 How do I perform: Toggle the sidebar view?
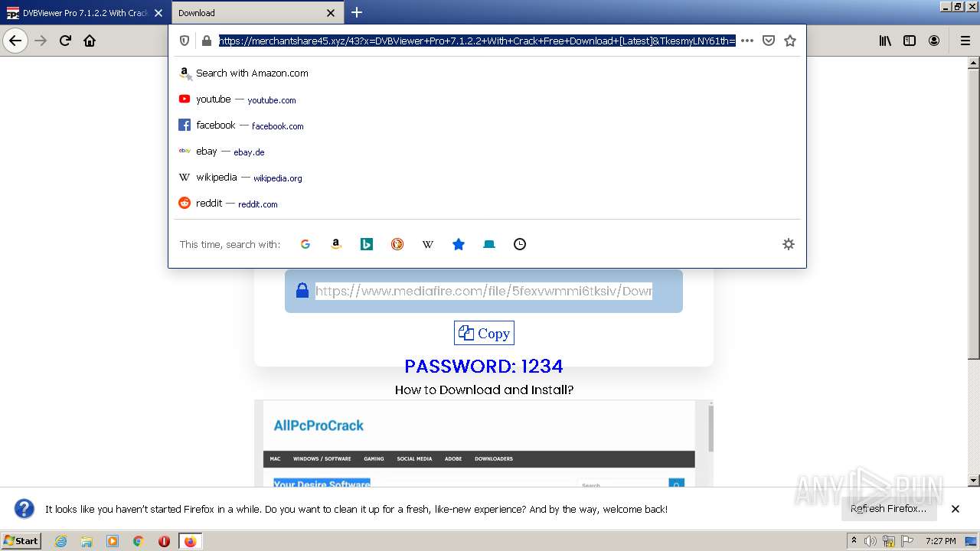click(x=910, y=41)
